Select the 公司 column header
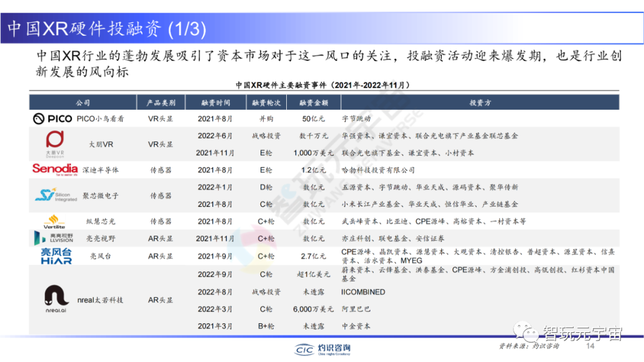Image resolution: width=644 pixels, height=362 pixels. [x=82, y=103]
